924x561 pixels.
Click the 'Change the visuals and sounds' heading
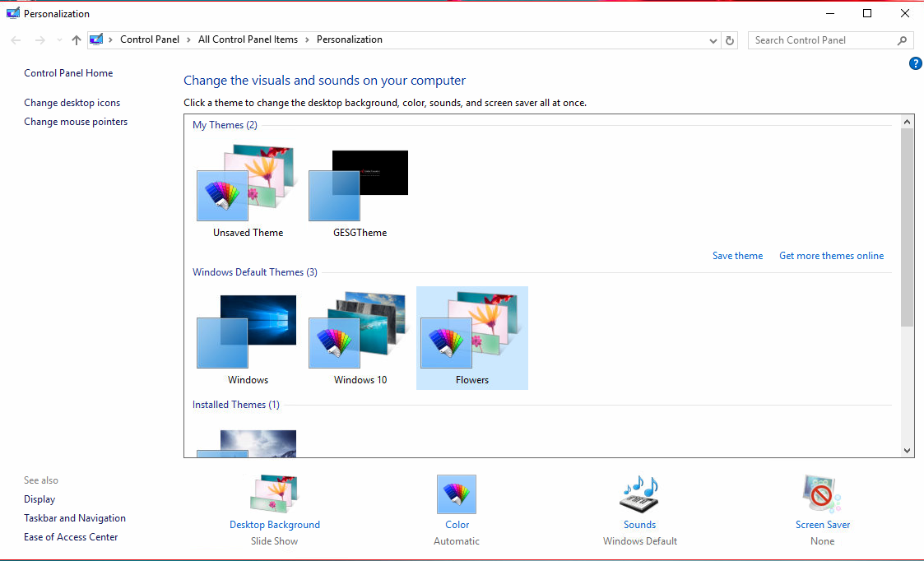pyautogui.click(x=325, y=80)
